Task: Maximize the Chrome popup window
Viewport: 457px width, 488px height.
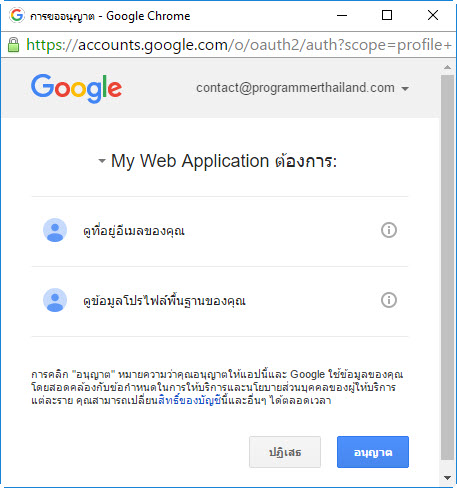Action: [387, 15]
